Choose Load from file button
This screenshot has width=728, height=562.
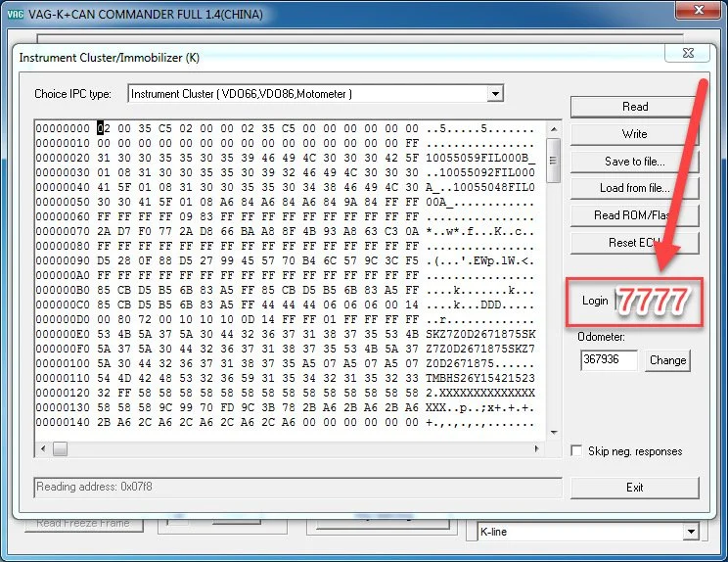click(634, 188)
